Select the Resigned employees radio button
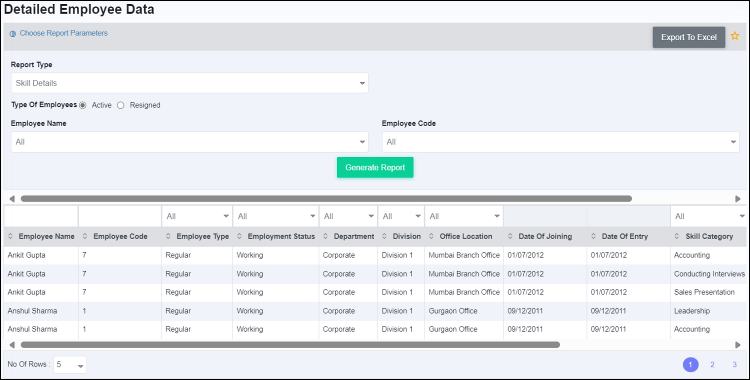Viewport: 750px width, 380px height. [121, 105]
